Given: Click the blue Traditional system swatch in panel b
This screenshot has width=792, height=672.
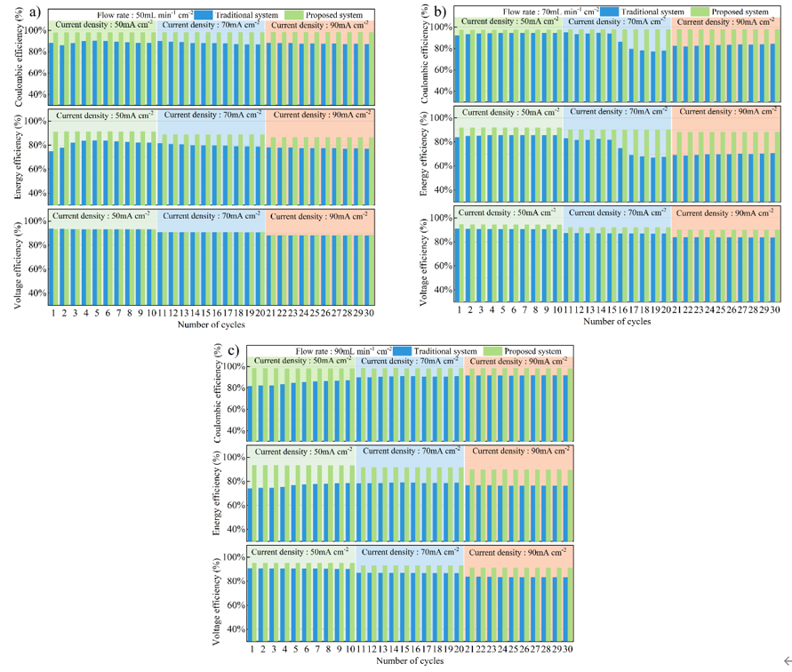Looking at the screenshot, I should pyautogui.click(x=609, y=12).
